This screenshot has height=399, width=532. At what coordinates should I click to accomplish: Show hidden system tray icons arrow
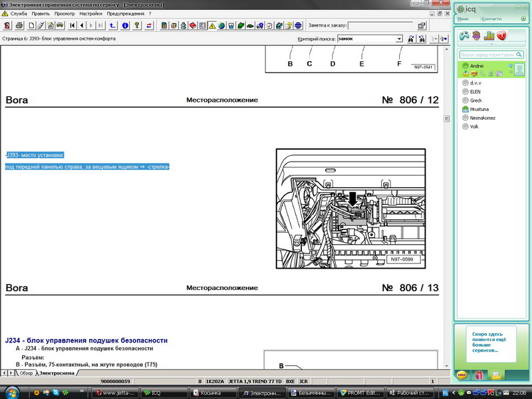454,392
